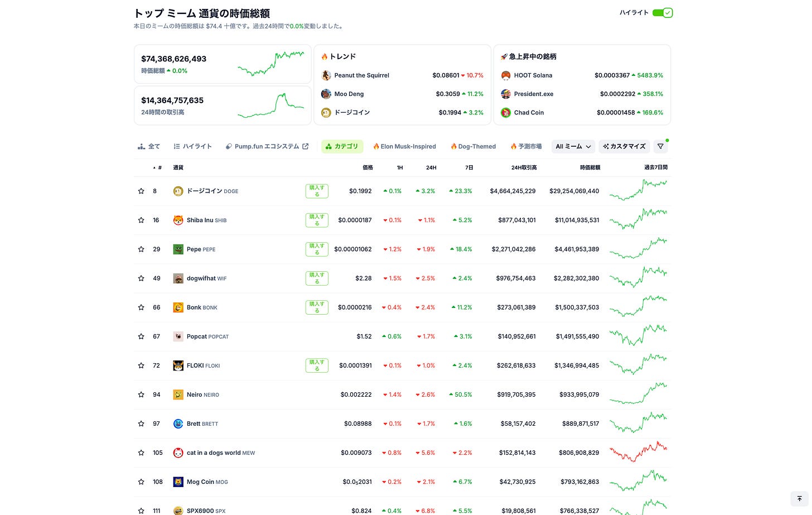
Task: Click the FLOKI coin logo
Action: point(178,365)
